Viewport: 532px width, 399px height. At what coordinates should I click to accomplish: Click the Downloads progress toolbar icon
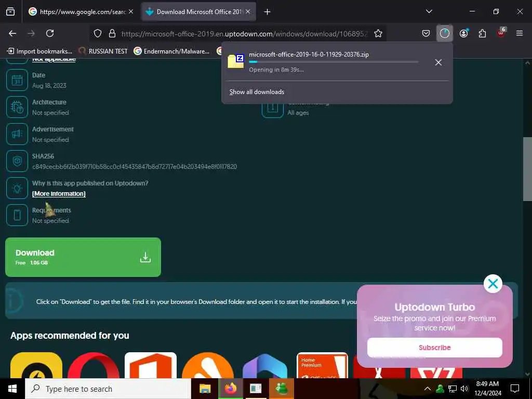[445, 33]
